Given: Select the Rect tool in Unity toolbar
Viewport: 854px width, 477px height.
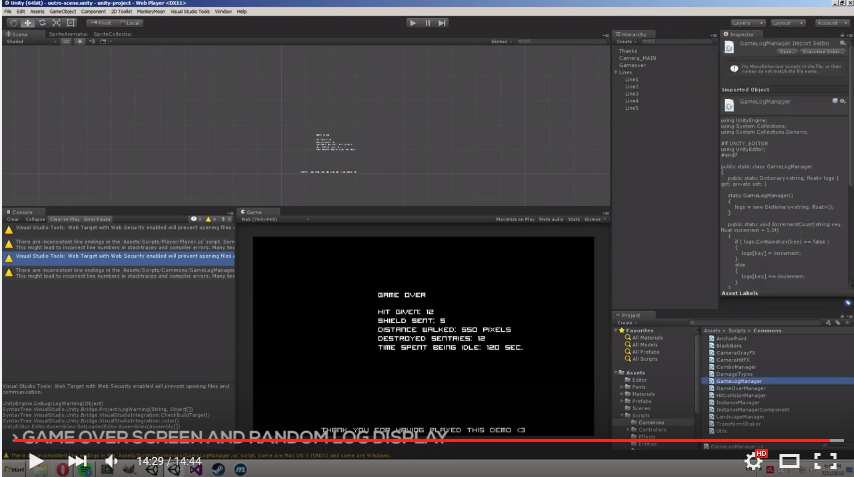Looking at the screenshot, I should (71, 23).
